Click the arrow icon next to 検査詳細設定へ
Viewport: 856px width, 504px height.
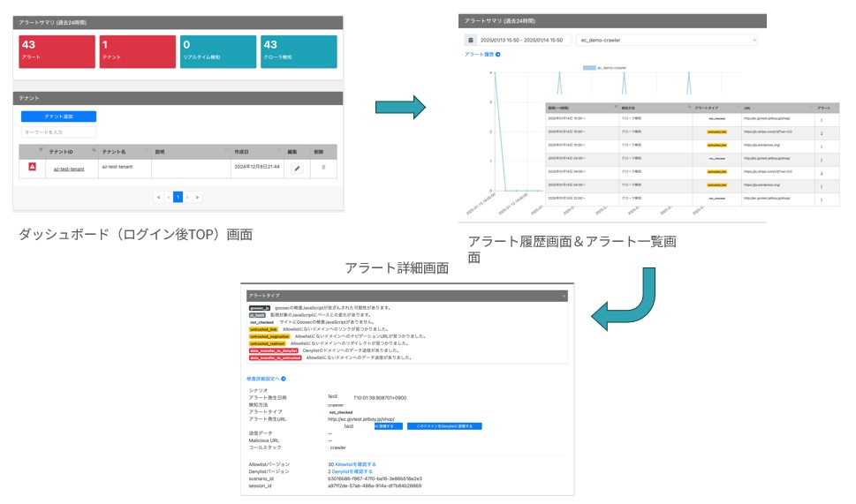coord(284,379)
